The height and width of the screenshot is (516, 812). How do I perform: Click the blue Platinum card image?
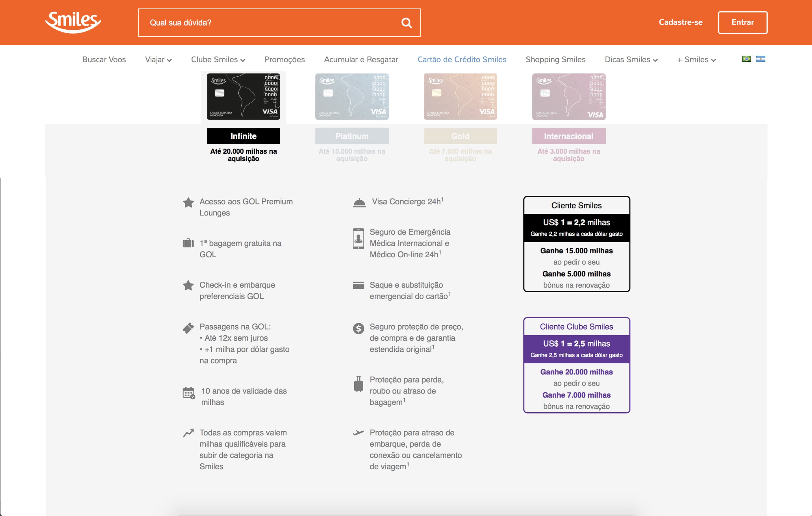click(x=352, y=97)
